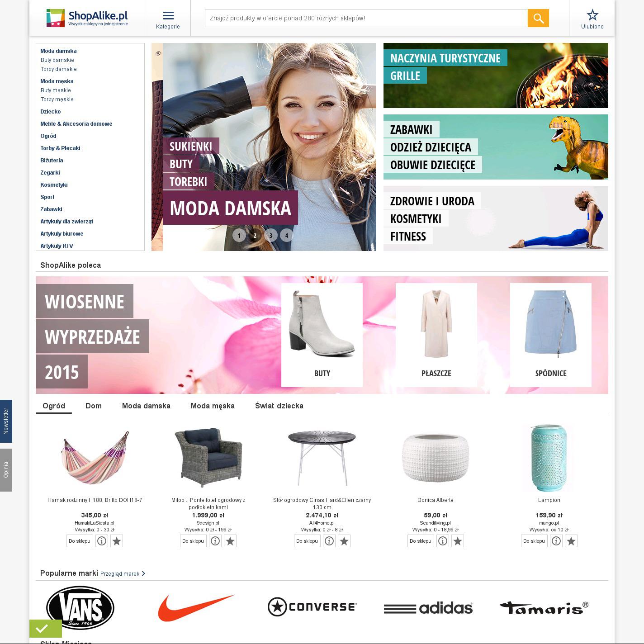The width and height of the screenshot is (644, 644).
Task: Click the hammock product image
Action: pyautogui.click(x=95, y=458)
